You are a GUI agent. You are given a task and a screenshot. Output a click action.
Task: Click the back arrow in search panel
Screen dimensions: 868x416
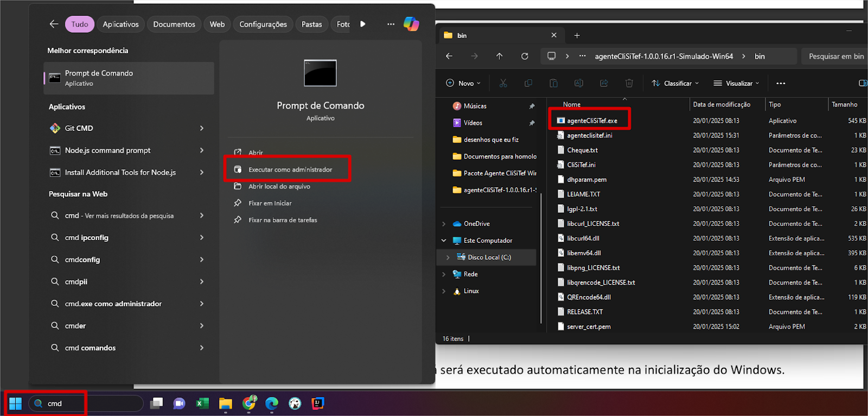click(x=54, y=24)
